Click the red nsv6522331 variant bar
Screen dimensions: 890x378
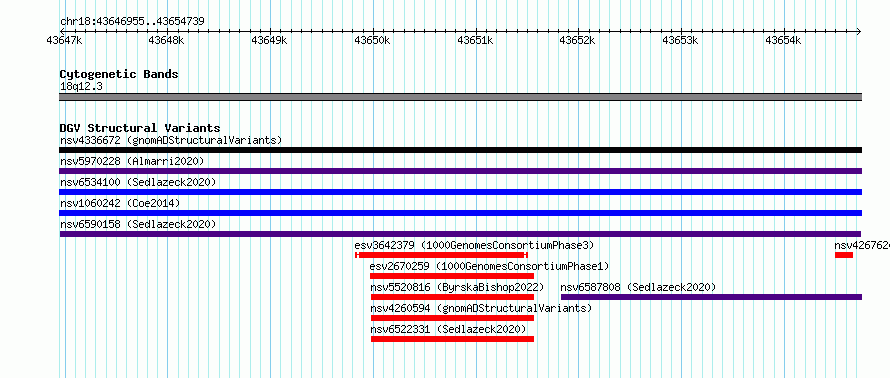click(x=452, y=339)
